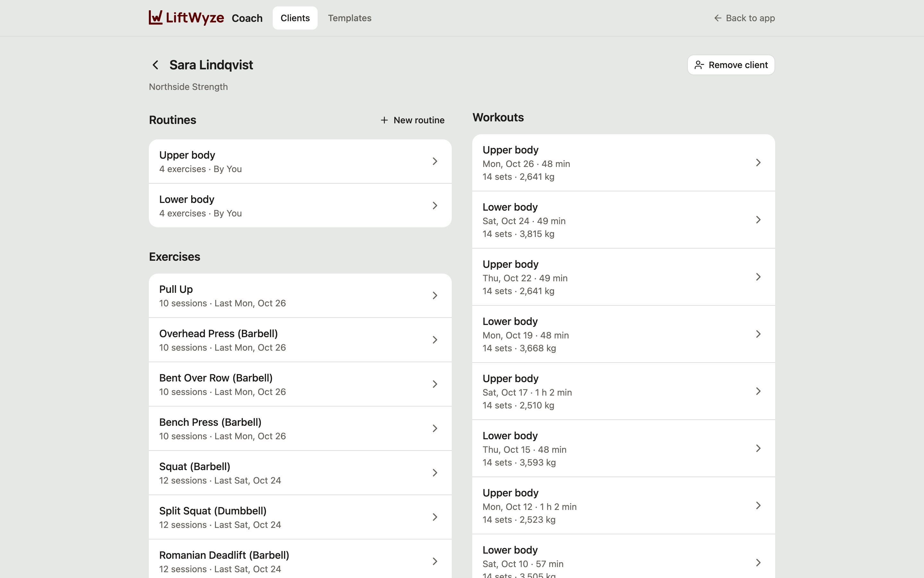Open chevron for Mon, Oct 12 workout
Screen dimensions: 924x578
coord(758,505)
